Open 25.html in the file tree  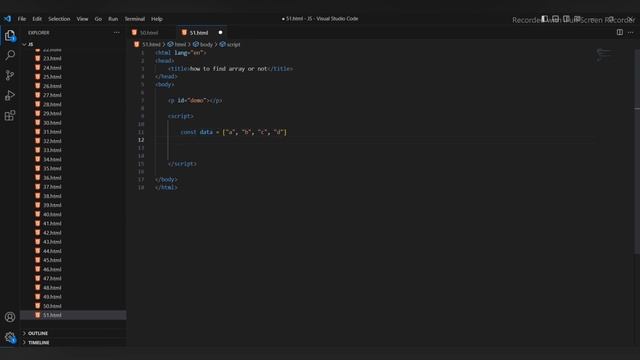click(x=52, y=77)
